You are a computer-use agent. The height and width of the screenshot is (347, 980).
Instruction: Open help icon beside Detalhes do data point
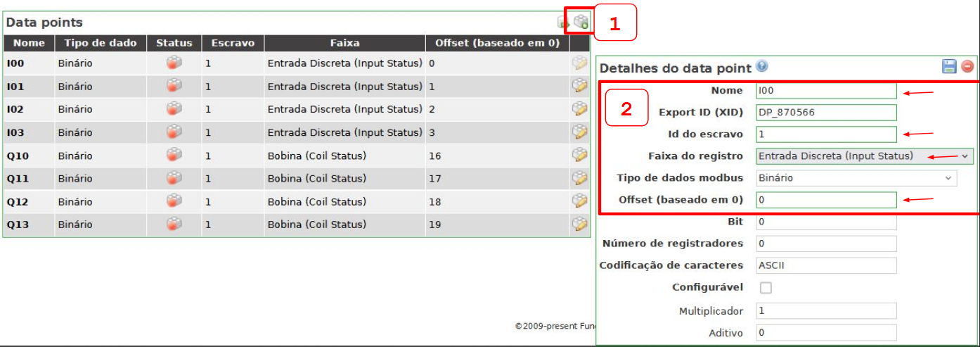click(762, 67)
